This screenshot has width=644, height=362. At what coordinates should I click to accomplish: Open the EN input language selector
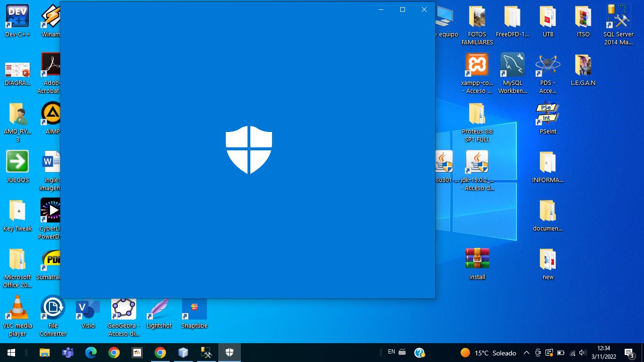tap(391, 352)
